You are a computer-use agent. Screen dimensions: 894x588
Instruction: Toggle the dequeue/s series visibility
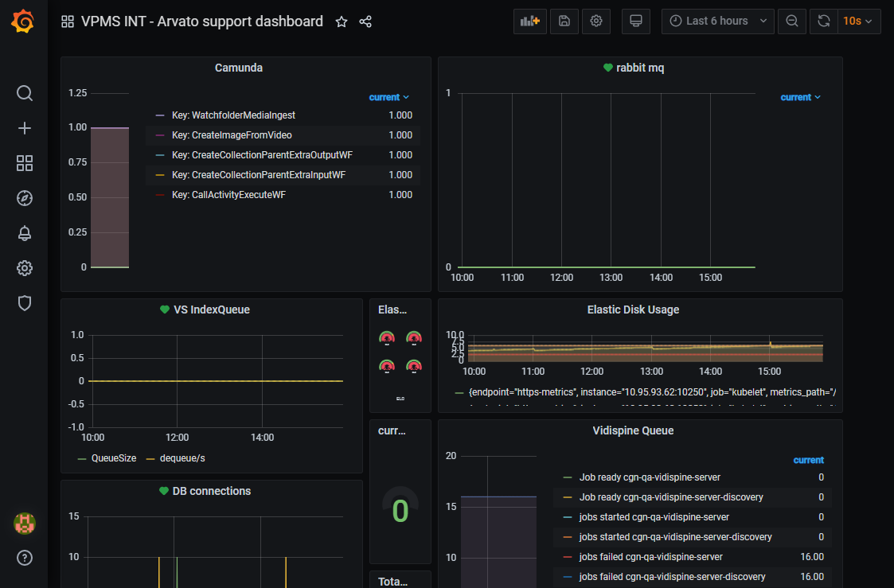tap(182, 458)
